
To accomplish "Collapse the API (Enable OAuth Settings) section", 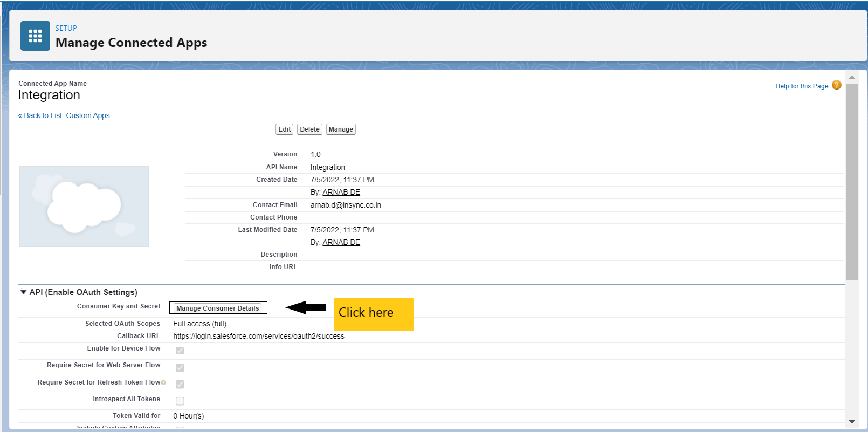I will coord(23,292).
